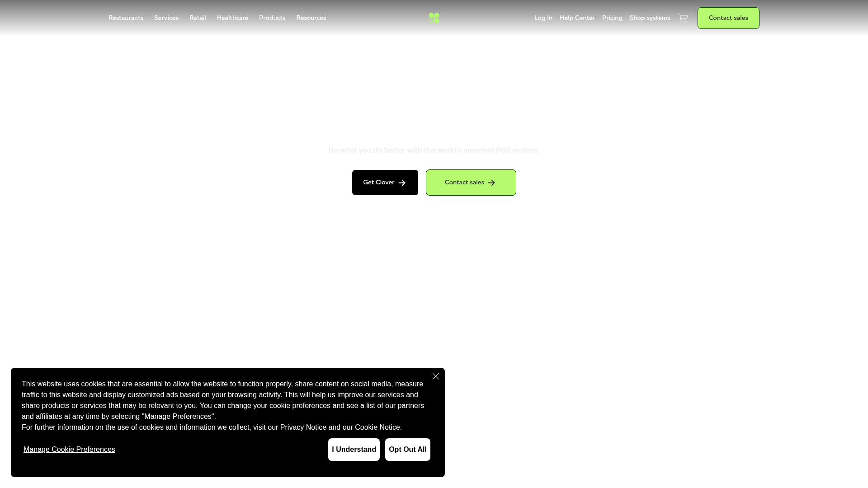Screen dimensions: 868x488
Task: Click the green Contact sales button
Action: 471,183
